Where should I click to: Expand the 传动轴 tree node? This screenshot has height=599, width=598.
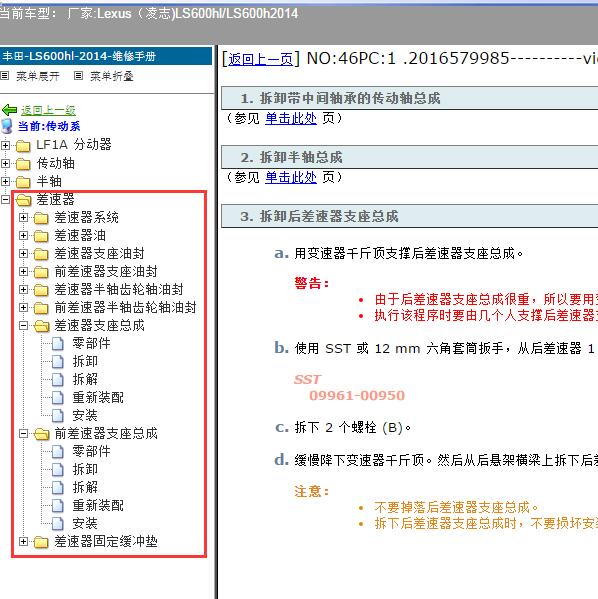click(x=5, y=164)
